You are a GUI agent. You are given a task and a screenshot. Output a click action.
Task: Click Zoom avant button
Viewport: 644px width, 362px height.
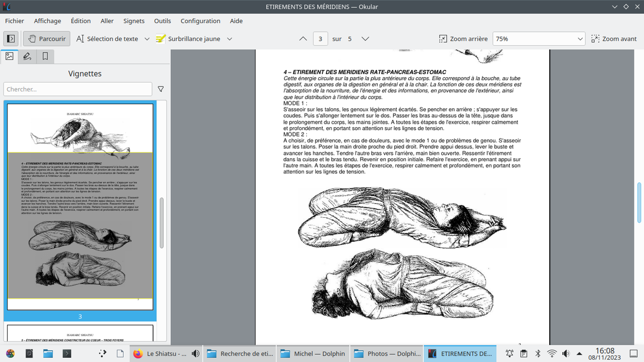point(614,39)
